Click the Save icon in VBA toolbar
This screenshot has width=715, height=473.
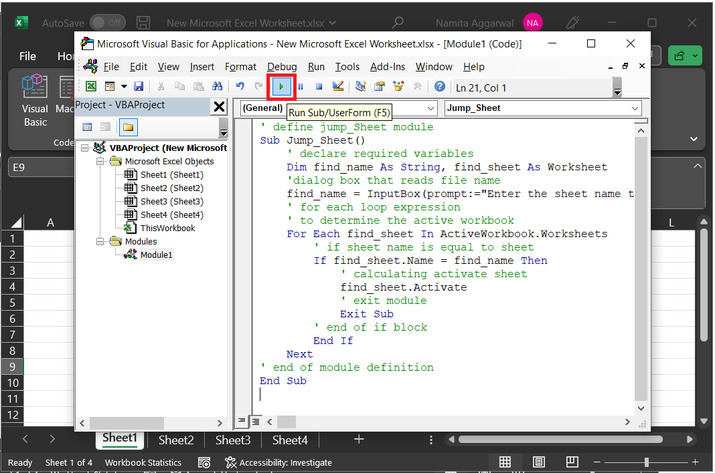click(138, 87)
